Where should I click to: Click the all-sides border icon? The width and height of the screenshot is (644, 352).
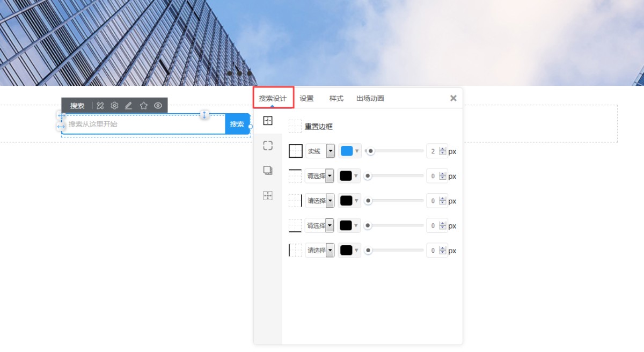[x=295, y=151]
